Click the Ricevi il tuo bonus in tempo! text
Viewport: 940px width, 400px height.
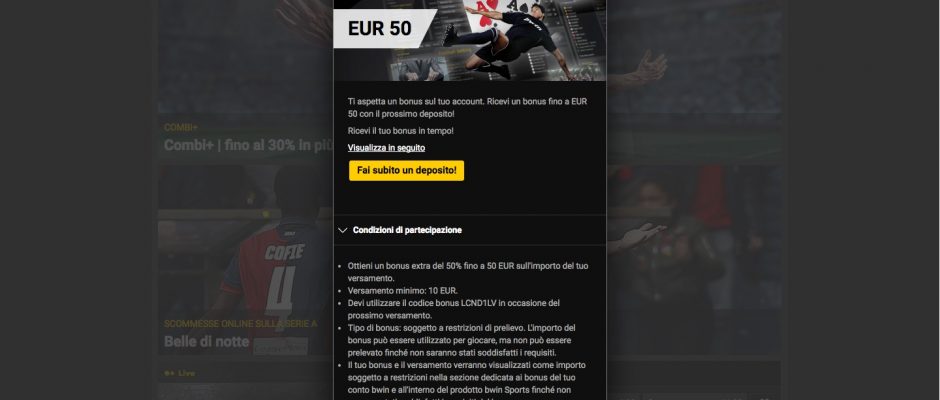click(400, 131)
